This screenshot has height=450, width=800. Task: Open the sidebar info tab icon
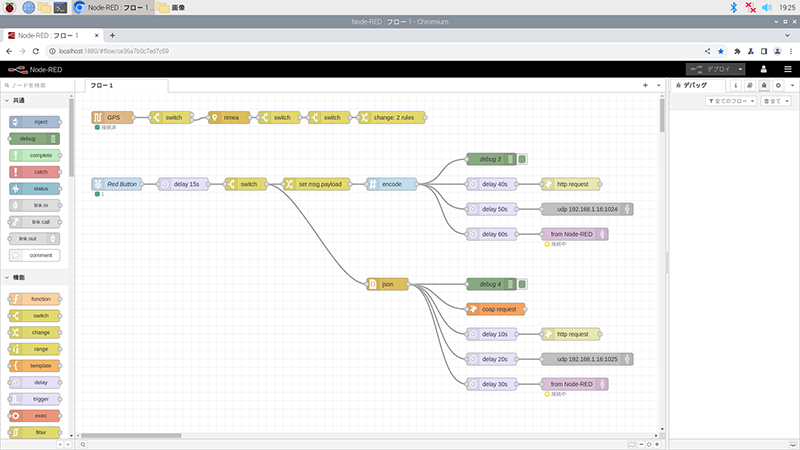735,86
